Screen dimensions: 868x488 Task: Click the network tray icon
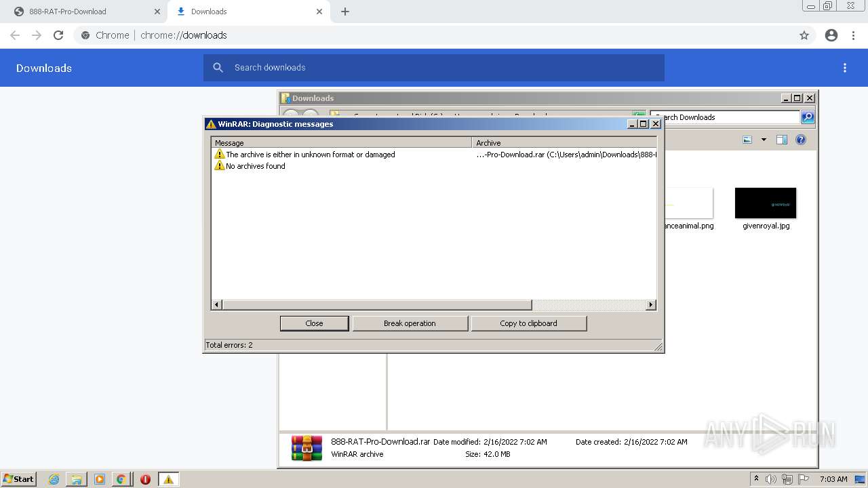tap(787, 479)
